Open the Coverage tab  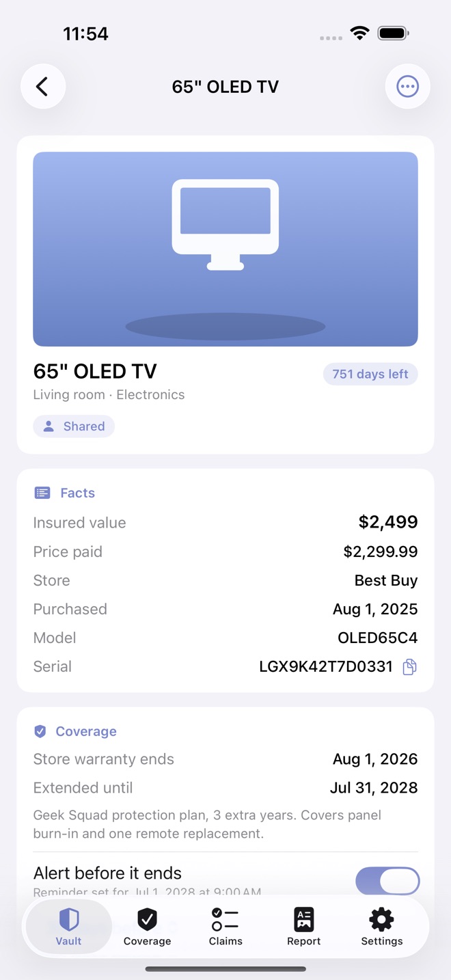pos(147,927)
